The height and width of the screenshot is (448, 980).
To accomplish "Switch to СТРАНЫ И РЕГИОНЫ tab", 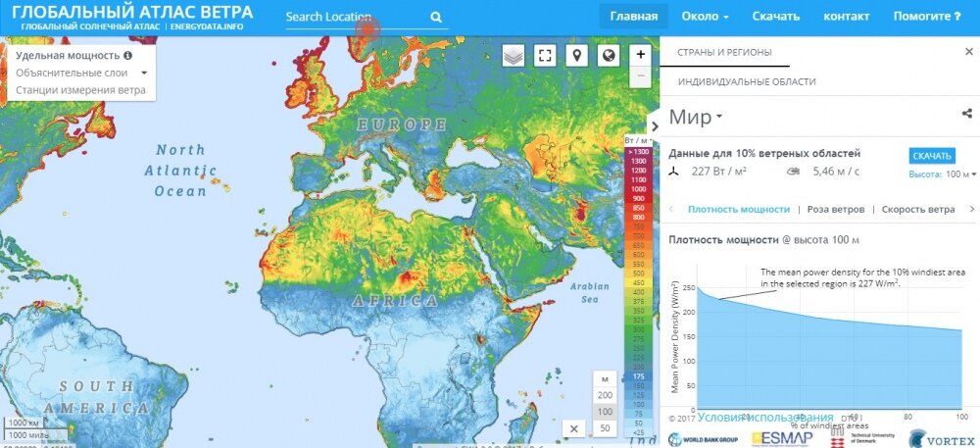I will pos(724,53).
